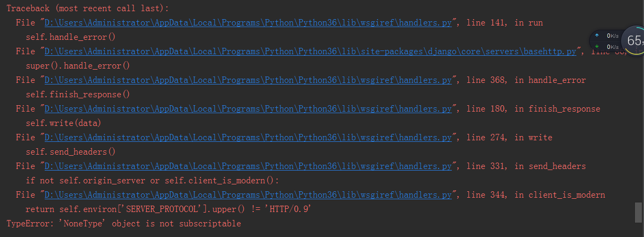The width and height of the screenshot is (644, 237).
Task: Open handlers.py link for line 368 handle_error
Action: point(248,80)
